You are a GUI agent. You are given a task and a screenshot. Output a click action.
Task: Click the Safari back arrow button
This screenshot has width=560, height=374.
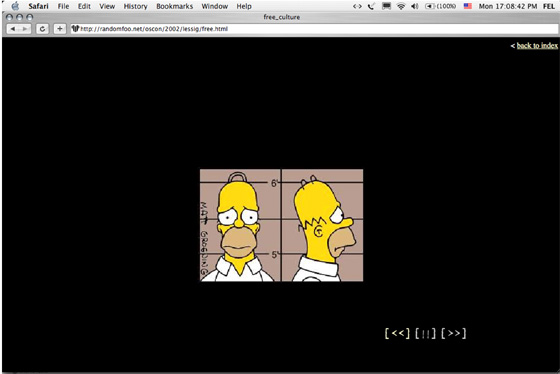click(13, 29)
